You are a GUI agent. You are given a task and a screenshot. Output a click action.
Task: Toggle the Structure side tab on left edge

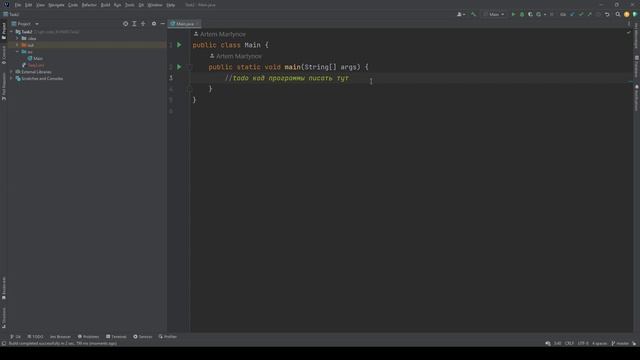point(4,318)
